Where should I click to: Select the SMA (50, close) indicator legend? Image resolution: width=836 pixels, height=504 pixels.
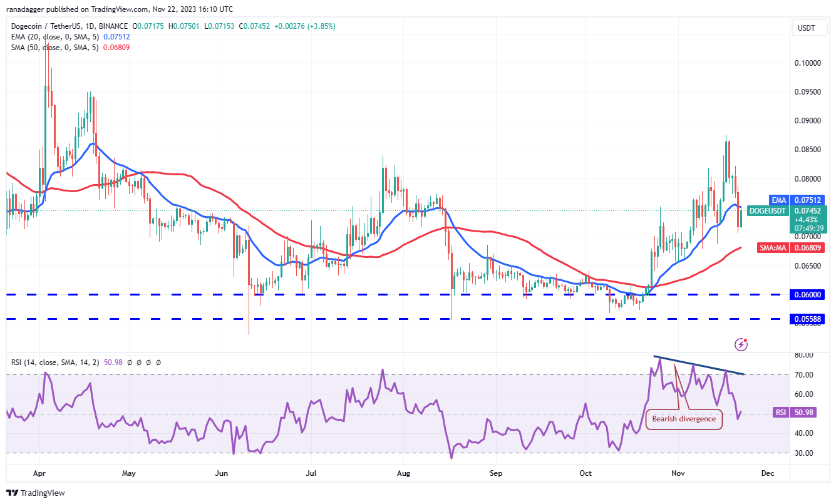[63, 47]
